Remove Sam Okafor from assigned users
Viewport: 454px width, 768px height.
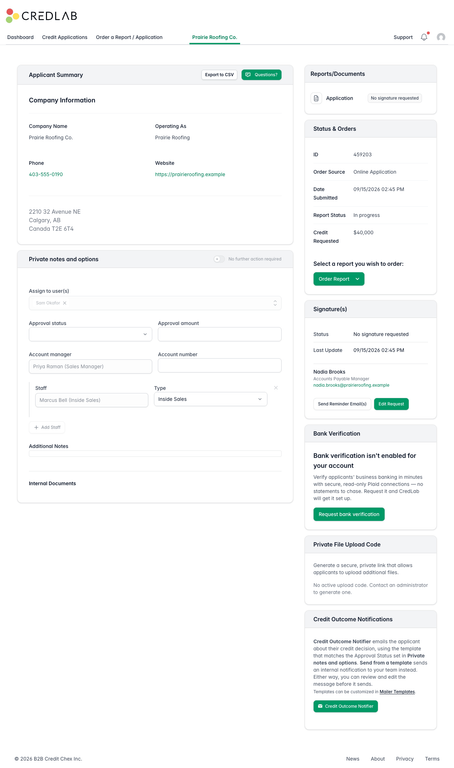point(65,303)
